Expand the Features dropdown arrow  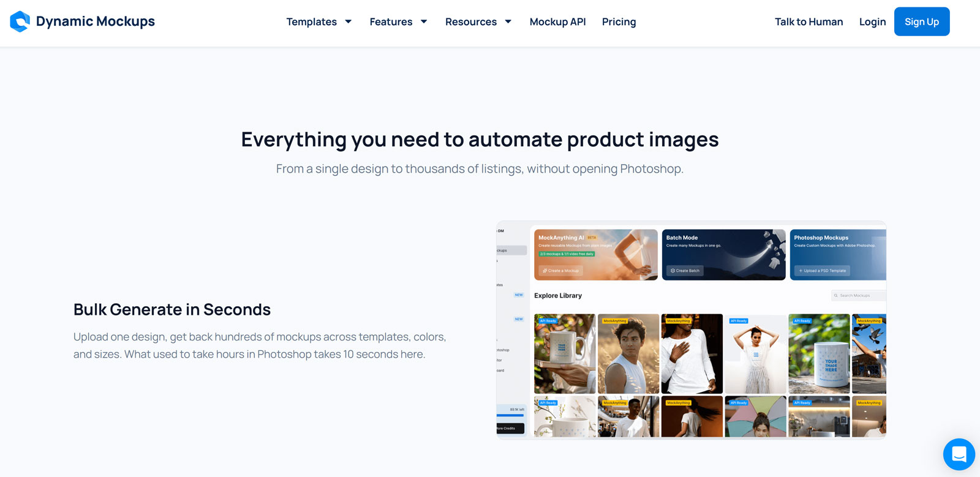click(424, 21)
